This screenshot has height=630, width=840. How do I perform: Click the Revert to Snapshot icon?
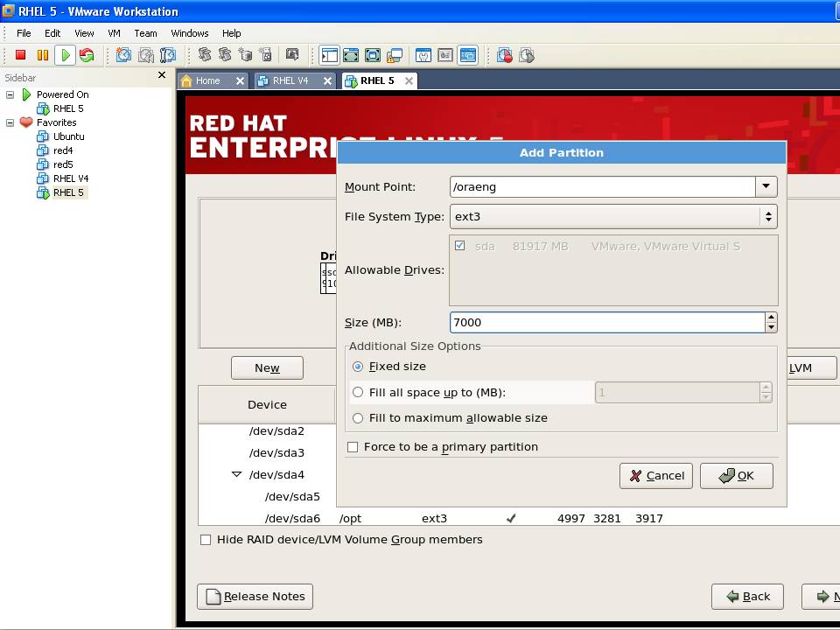(x=146, y=55)
